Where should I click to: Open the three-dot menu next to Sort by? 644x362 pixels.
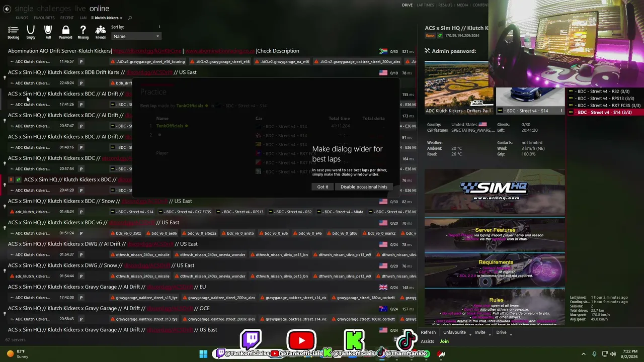click(x=159, y=27)
